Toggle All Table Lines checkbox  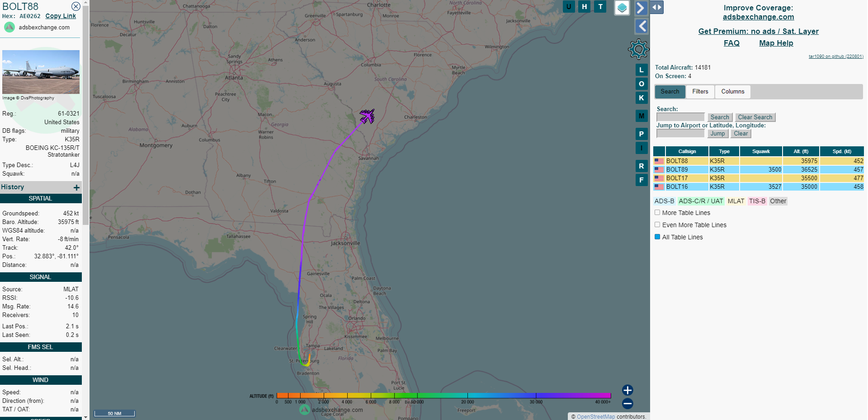657,237
